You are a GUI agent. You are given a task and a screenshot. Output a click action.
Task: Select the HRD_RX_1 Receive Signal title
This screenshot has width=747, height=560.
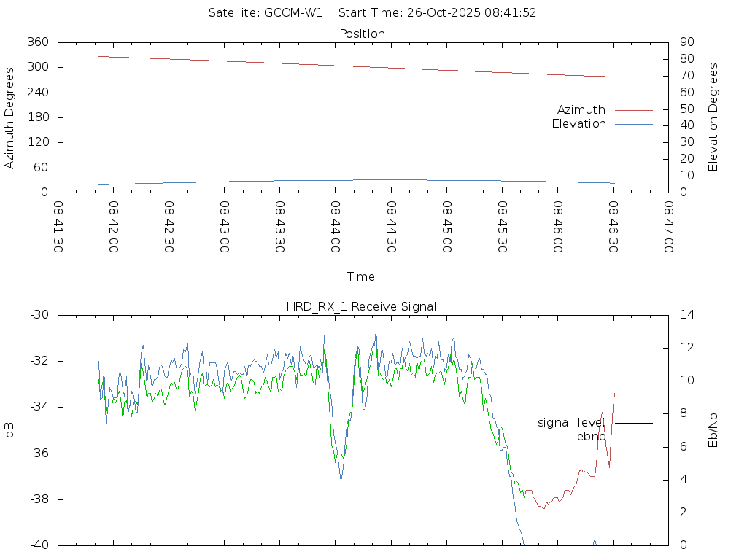pyautogui.click(x=361, y=307)
